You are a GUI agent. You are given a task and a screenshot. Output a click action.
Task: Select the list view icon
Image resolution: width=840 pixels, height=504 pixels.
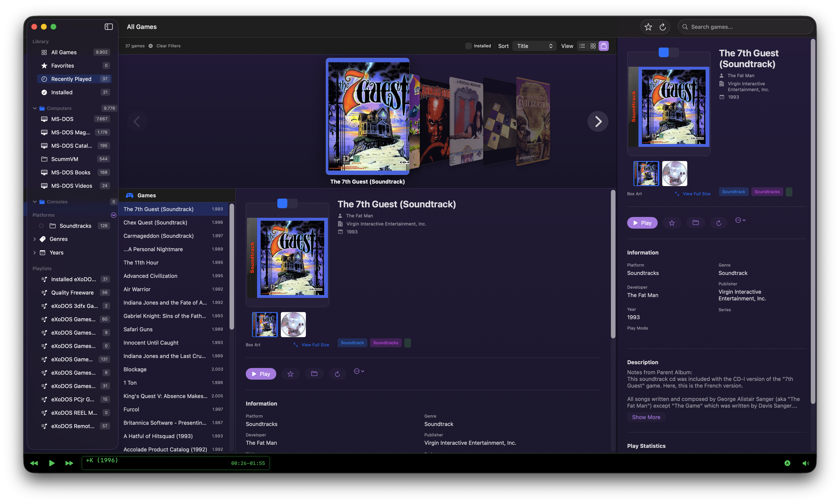tap(582, 46)
